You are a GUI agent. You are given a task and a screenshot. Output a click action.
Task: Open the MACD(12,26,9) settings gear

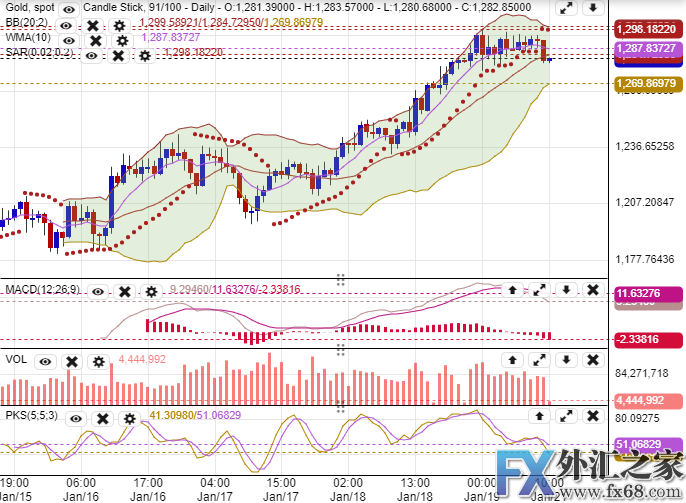point(150,291)
